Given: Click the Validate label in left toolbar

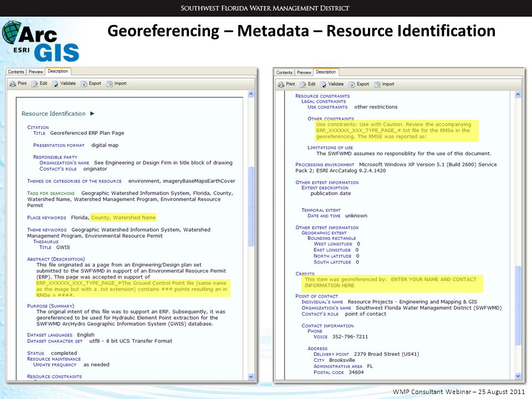Looking at the screenshot, I should (x=68, y=84).
